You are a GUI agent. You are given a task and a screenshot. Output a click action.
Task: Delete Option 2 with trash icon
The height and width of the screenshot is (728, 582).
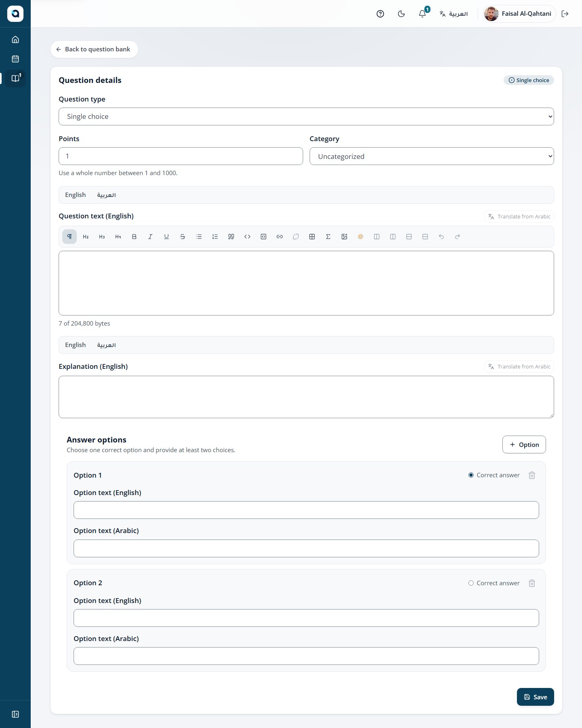point(532,583)
